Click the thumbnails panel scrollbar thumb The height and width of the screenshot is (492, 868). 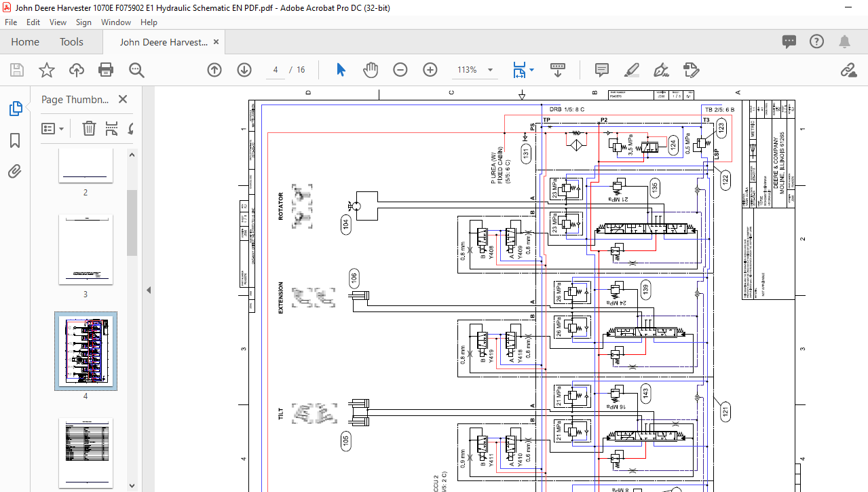(x=132, y=223)
